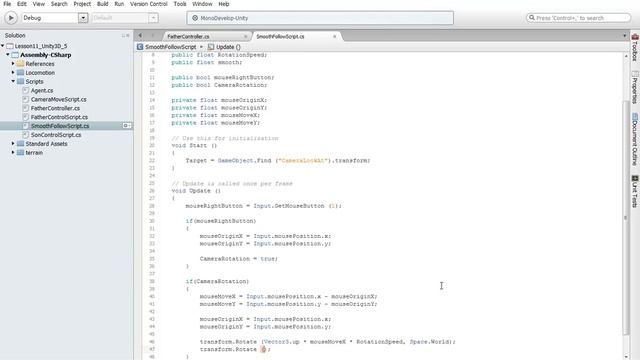Click the method icon beside Update ()
Viewport: 640px width, 360px height.
[x=211, y=47]
